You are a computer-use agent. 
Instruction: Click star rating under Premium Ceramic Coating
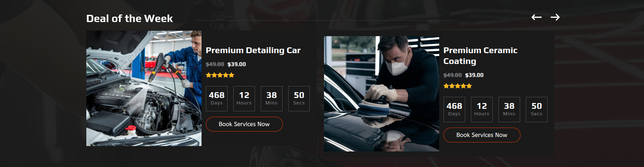[458, 86]
